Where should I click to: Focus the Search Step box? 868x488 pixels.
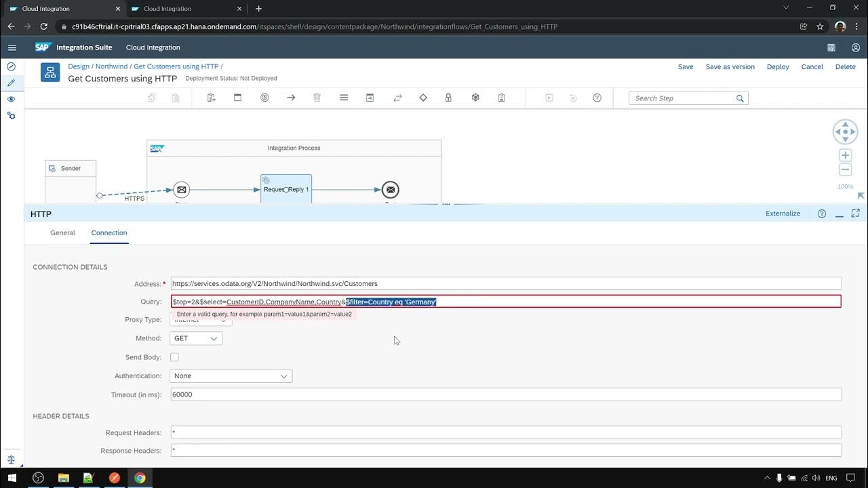pos(682,98)
